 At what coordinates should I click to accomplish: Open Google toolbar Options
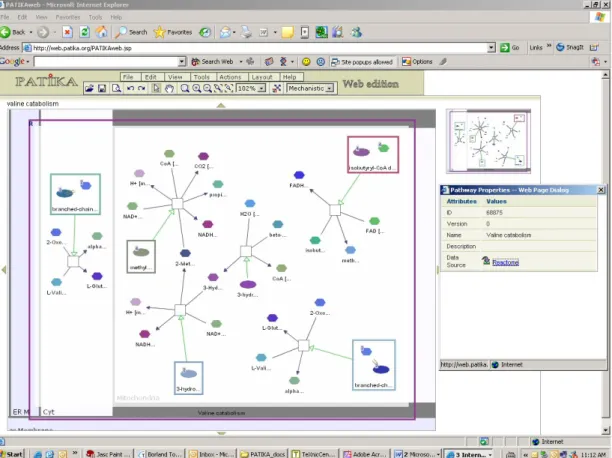417,62
